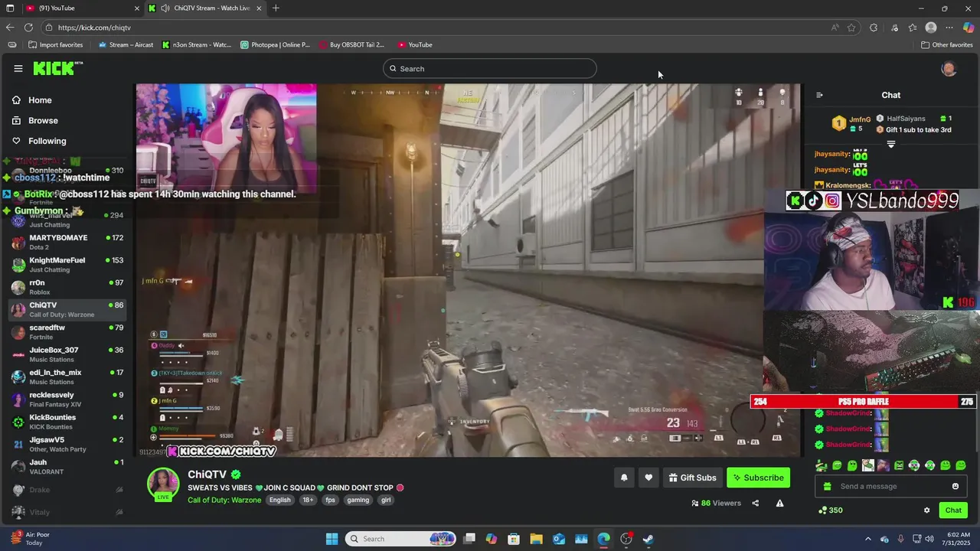Open edi_In_the_mix channel
Image resolution: width=980 pixels, height=551 pixels.
(67, 377)
